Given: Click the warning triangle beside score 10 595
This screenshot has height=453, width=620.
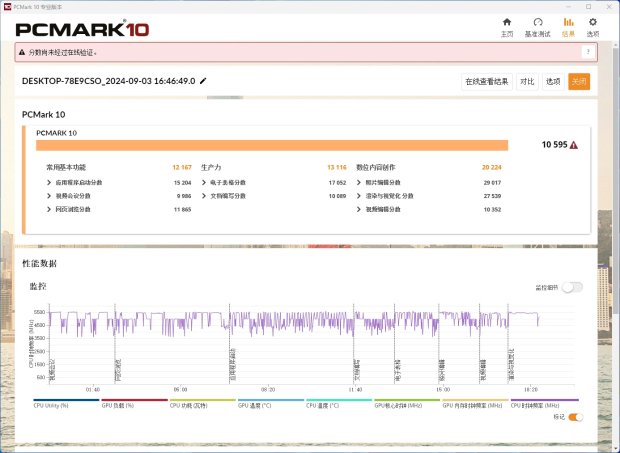Looking at the screenshot, I should pos(574,145).
